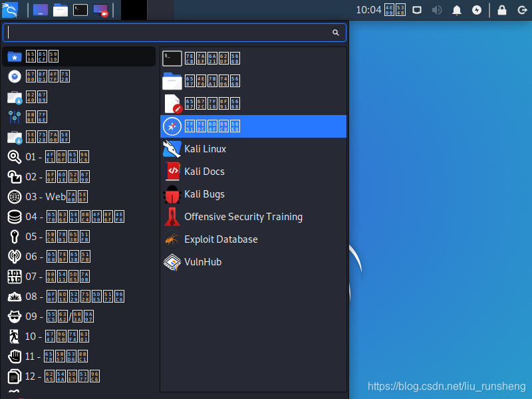Open the Kali dragon applications menu button
Screen dimensions: 532x399
tap(10, 10)
